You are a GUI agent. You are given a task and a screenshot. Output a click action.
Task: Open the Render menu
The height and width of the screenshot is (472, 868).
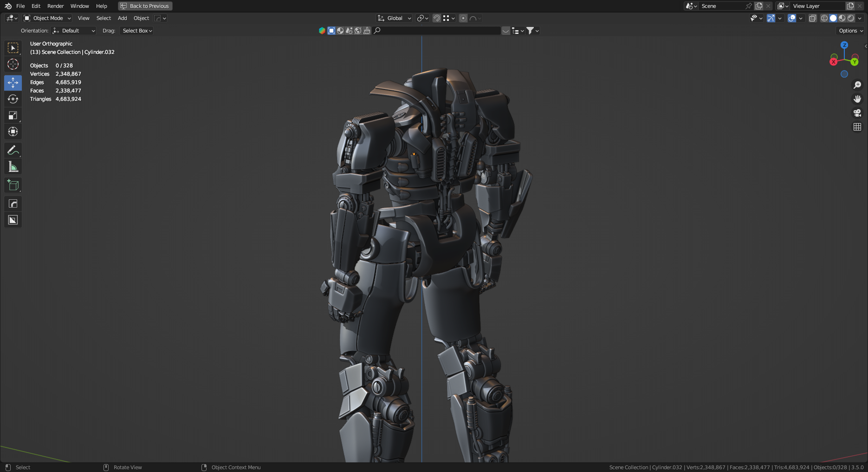tap(55, 6)
